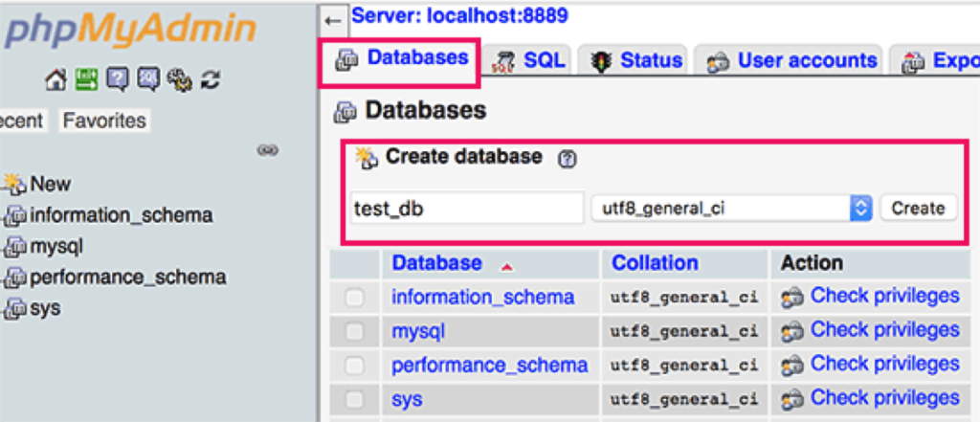Click the Server: localhost:8889 link
980x422 pixels.
(x=460, y=15)
